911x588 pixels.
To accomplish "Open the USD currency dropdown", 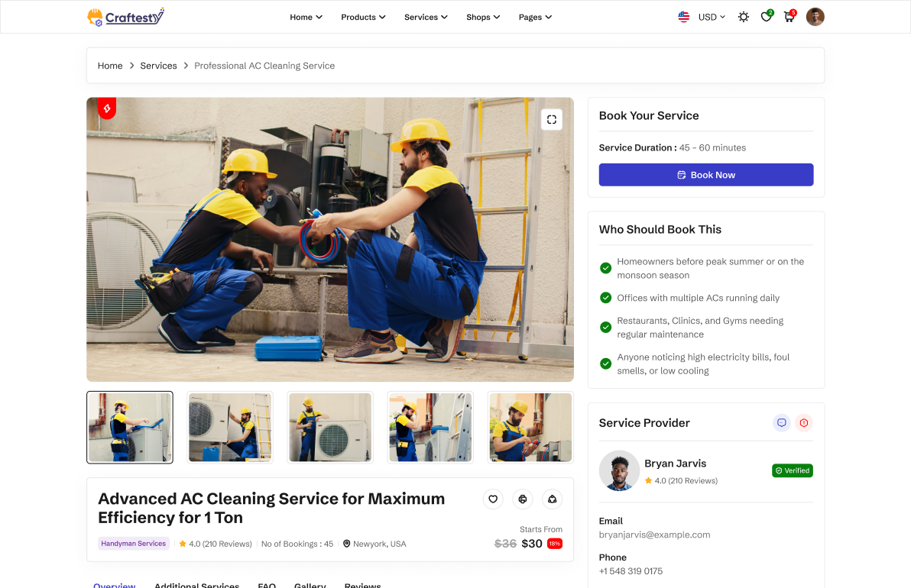I will [x=712, y=17].
